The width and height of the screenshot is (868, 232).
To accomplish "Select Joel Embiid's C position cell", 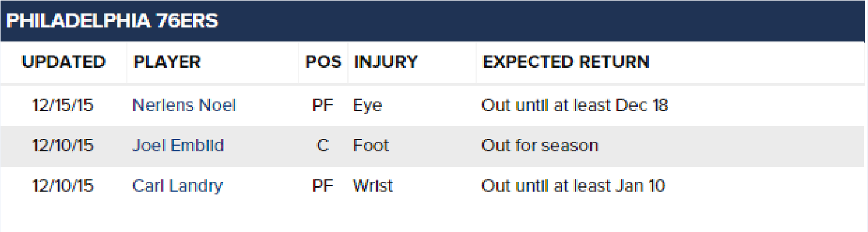I will tap(323, 146).
